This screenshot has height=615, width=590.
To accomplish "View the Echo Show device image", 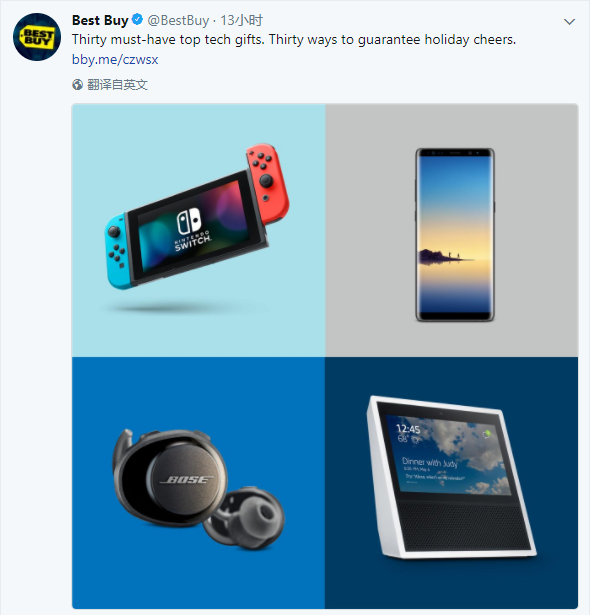I will [x=452, y=483].
